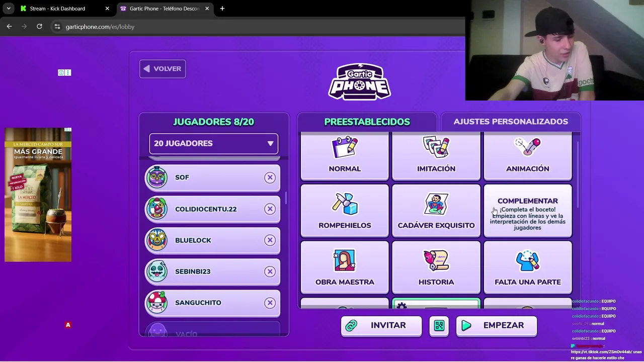Open a new browser tab
This screenshot has width=644, height=362.
[x=222, y=9]
